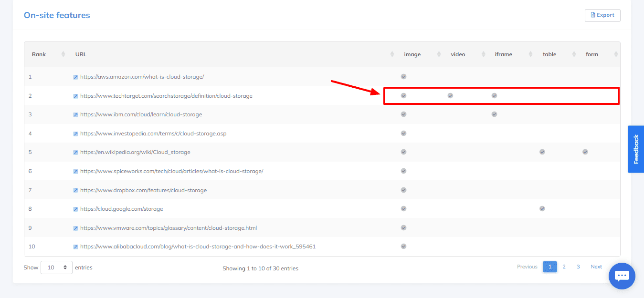Open the Feedback side tab
644x298 pixels.
(x=636, y=149)
